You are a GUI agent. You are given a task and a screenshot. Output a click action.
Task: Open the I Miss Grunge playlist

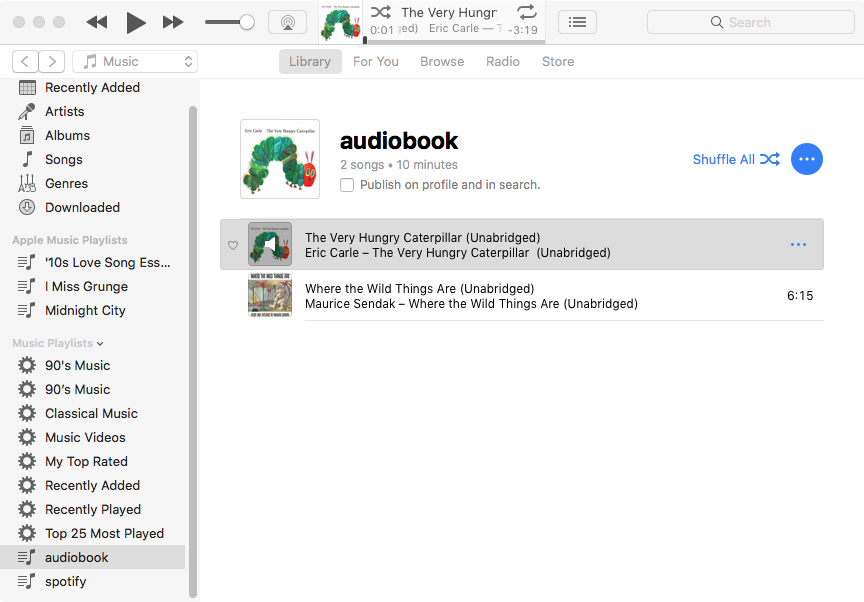pyautogui.click(x=93, y=286)
